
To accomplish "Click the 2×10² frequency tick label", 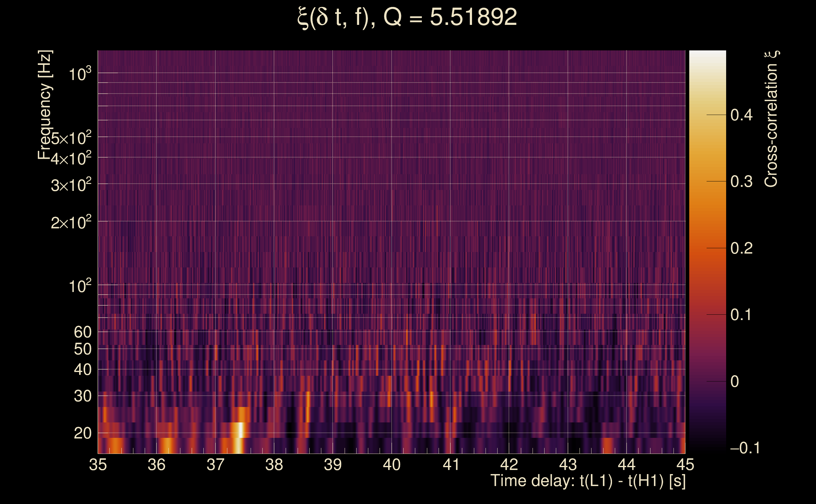I will click(x=71, y=222).
